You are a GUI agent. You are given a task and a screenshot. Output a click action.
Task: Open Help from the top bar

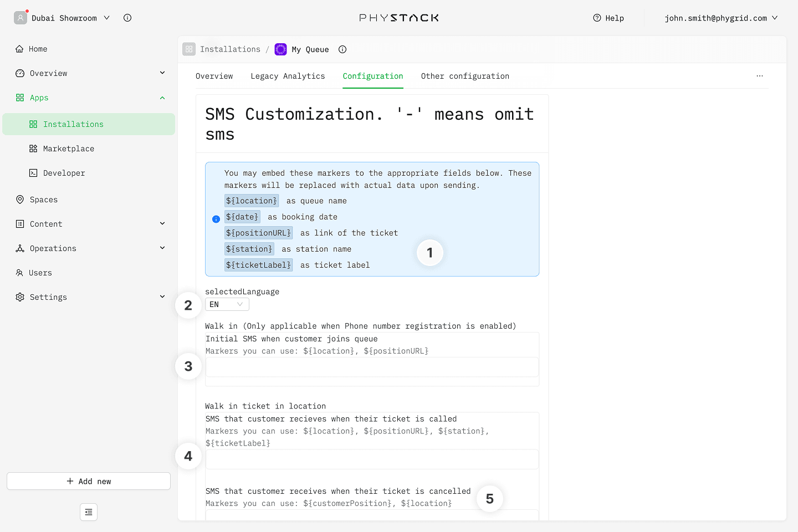coord(608,18)
